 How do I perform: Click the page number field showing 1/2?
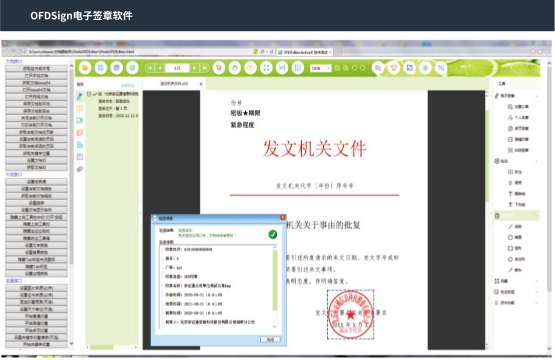[177, 68]
